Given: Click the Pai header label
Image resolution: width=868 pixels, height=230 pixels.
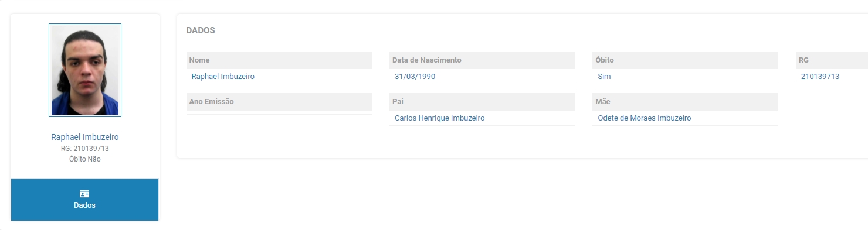Looking at the screenshot, I should tap(398, 102).
